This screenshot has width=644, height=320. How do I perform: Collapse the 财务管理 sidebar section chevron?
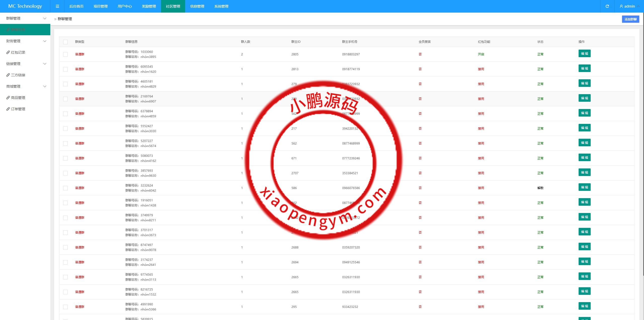45,41
